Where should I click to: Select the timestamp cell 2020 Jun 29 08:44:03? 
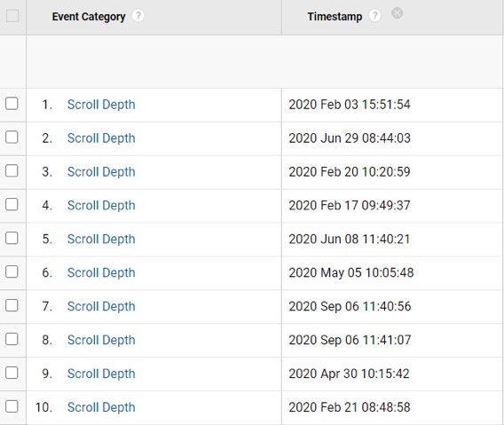point(350,138)
